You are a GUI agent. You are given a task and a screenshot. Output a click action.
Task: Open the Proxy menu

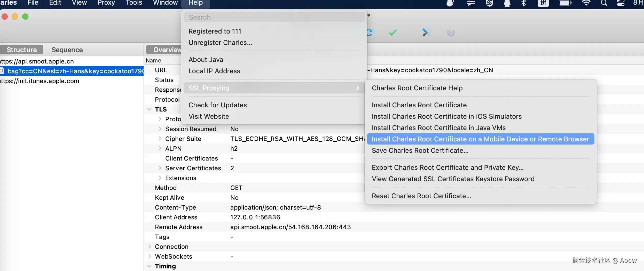coord(106,3)
